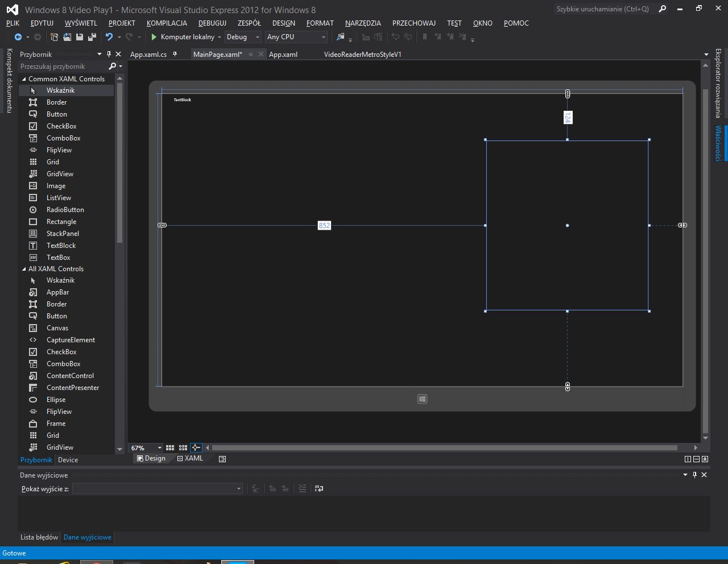728x564 pixels.
Task: Click the device rotate button below designer
Action: (422, 399)
